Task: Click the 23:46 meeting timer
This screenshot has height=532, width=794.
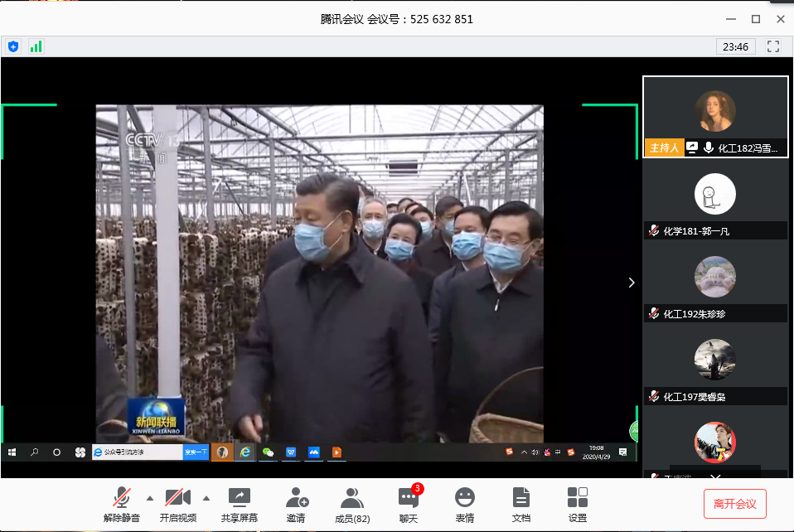Action: coord(735,46)
